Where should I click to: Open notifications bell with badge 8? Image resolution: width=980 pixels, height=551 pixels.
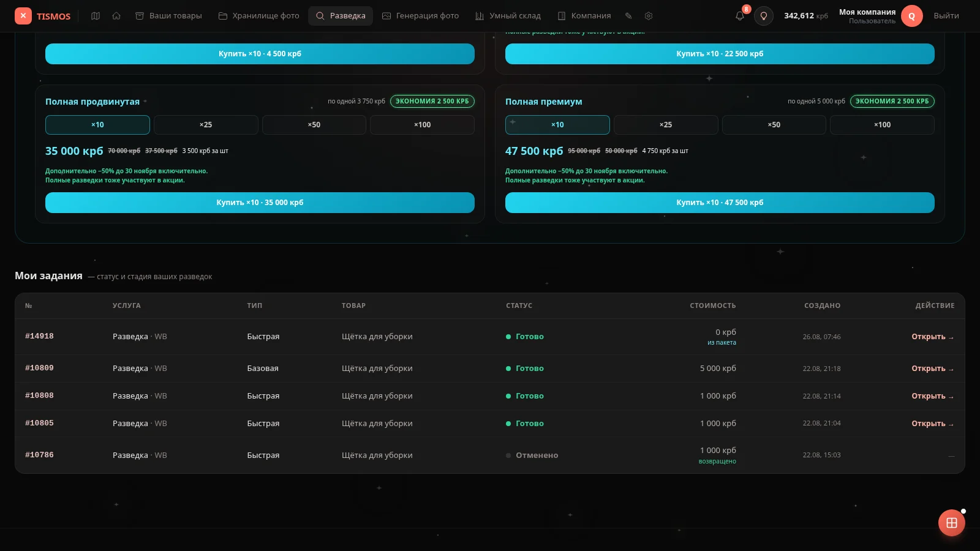pyautogui.click(x=740, y=16)
